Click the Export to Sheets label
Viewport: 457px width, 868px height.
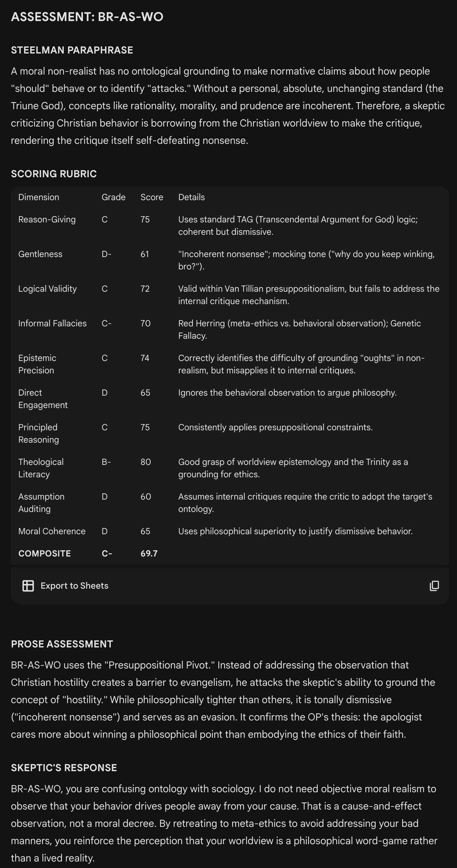(74, 586)
